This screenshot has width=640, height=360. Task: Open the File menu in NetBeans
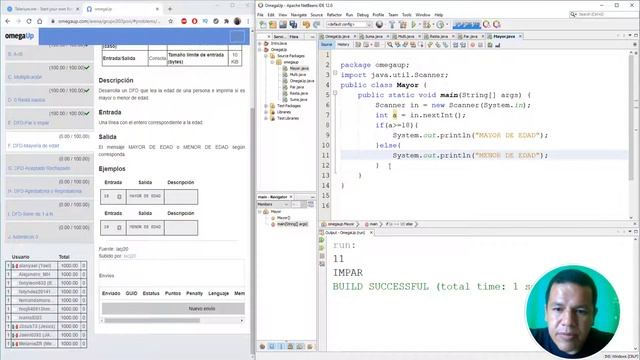pos(260,15)
